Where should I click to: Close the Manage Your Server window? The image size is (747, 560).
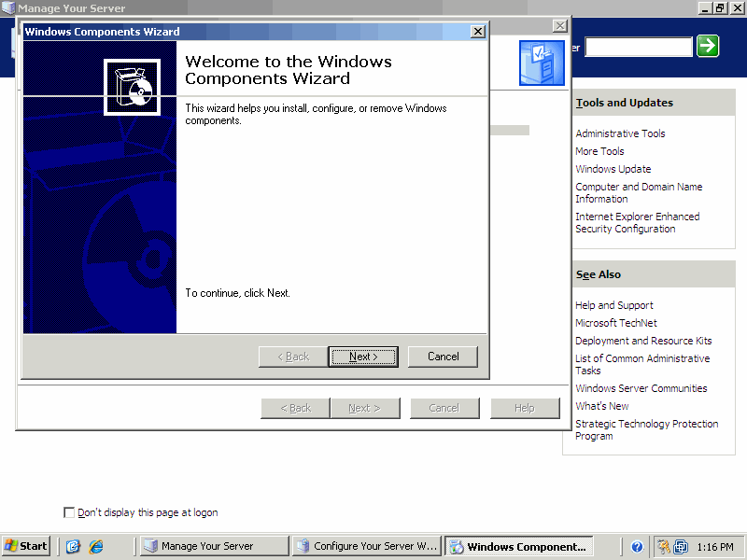pos(736,8)
